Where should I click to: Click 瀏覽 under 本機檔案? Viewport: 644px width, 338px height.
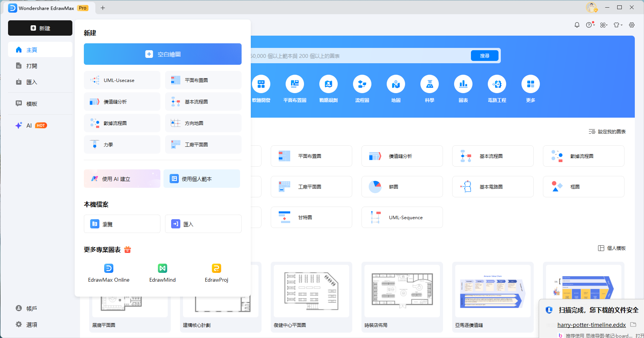click(x=122, y=224)
